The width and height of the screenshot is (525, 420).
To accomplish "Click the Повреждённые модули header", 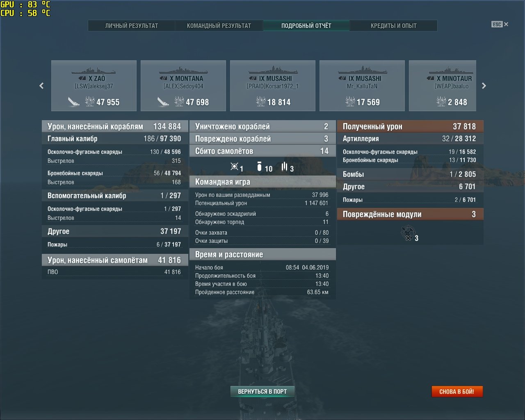I will tap(410, 214).
